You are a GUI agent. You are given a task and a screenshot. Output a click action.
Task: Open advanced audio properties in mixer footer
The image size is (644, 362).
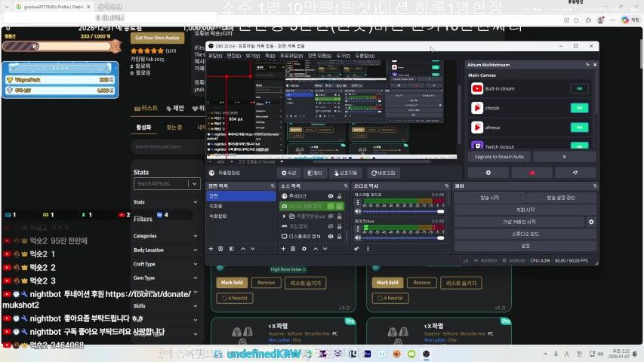tap(357, 248)
